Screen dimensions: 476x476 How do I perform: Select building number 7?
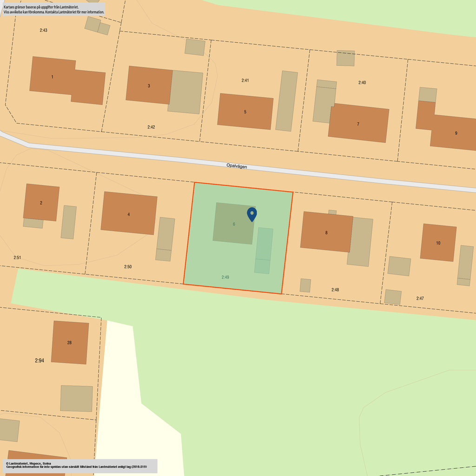tap(358, 124)
